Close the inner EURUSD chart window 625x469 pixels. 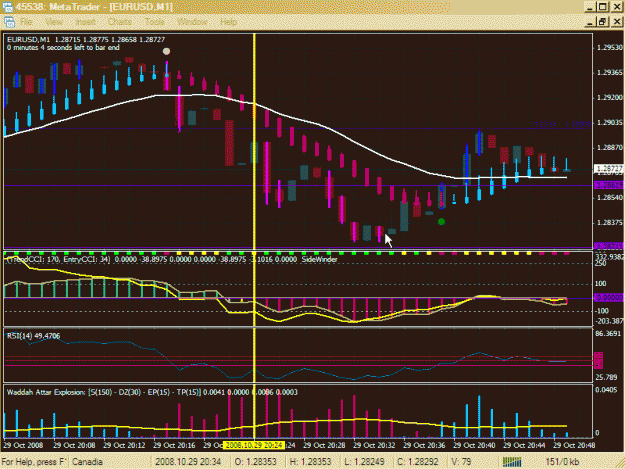coord(617,22)
